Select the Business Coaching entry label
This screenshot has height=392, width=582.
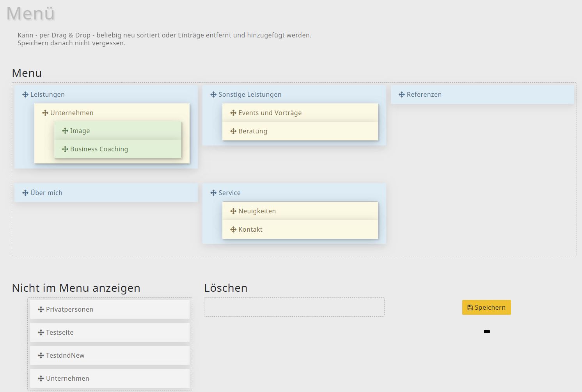99,149
